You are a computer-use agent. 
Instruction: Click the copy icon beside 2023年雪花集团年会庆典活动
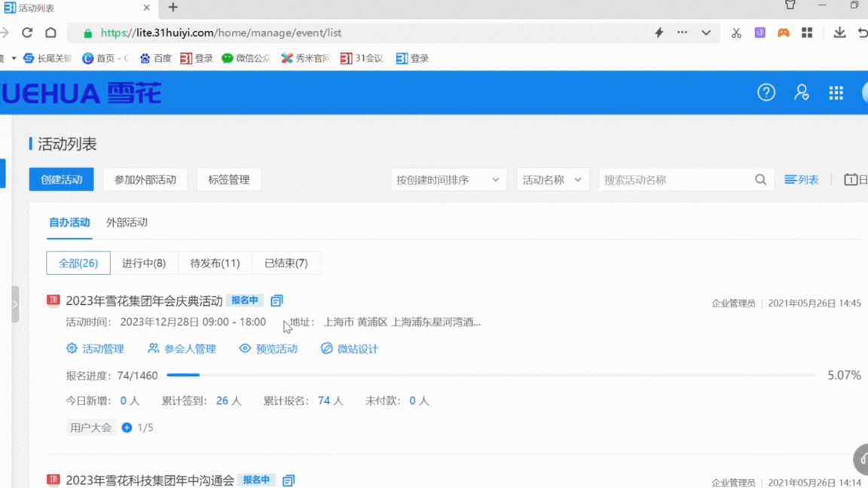click(277, 300)
